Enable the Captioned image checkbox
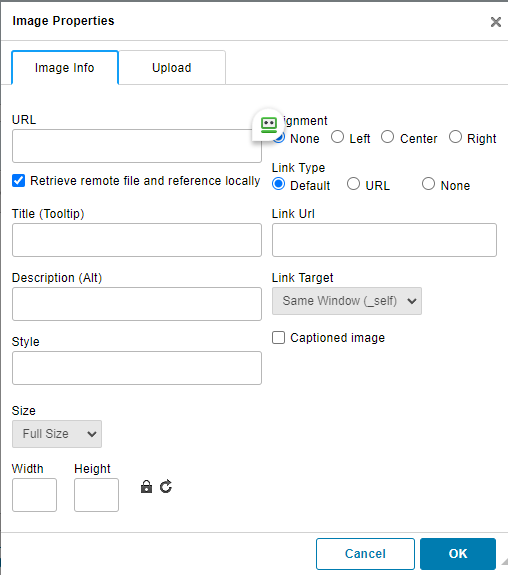 pyautogui.click(x=278, y=337)
